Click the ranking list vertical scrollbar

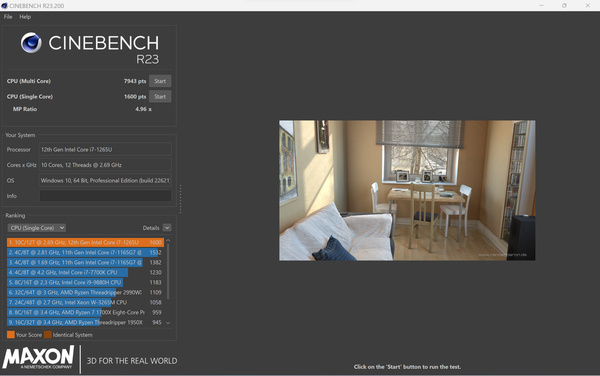pos(168,272)
